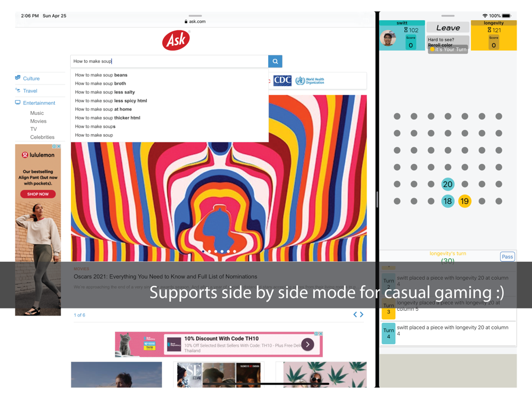Click the status bar time 2:06 PM

pyautogui.click(x=30, y=15)
